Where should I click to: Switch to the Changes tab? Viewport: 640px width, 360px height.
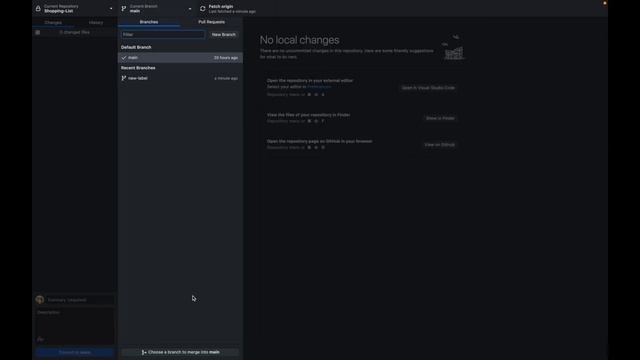point(53,22)
